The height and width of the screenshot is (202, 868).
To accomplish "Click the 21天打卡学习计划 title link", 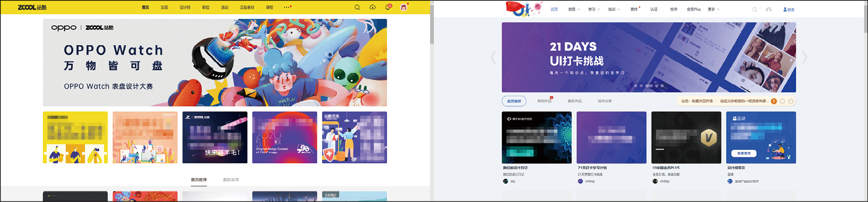I will pos(592,168).
